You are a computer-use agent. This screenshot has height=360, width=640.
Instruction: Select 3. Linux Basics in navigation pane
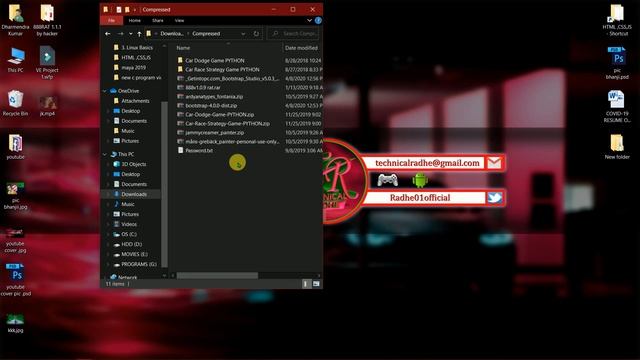pos(137,47)
